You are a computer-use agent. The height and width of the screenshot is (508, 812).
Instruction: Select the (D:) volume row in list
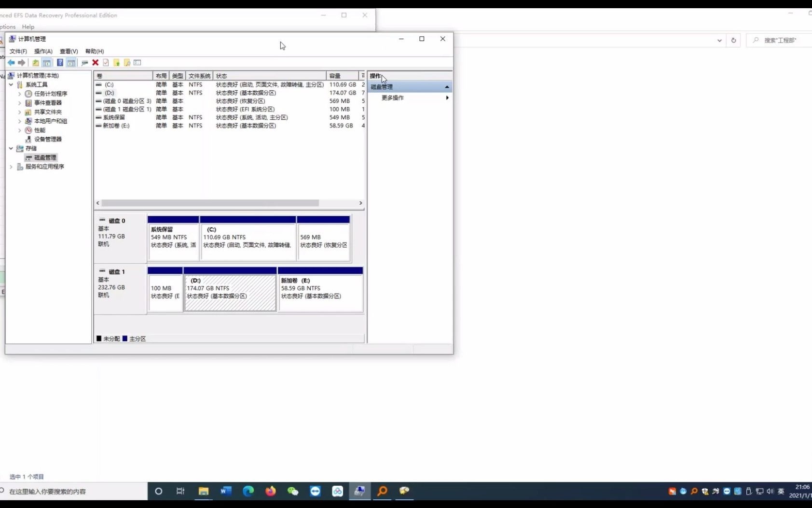[x=230, y=93]
